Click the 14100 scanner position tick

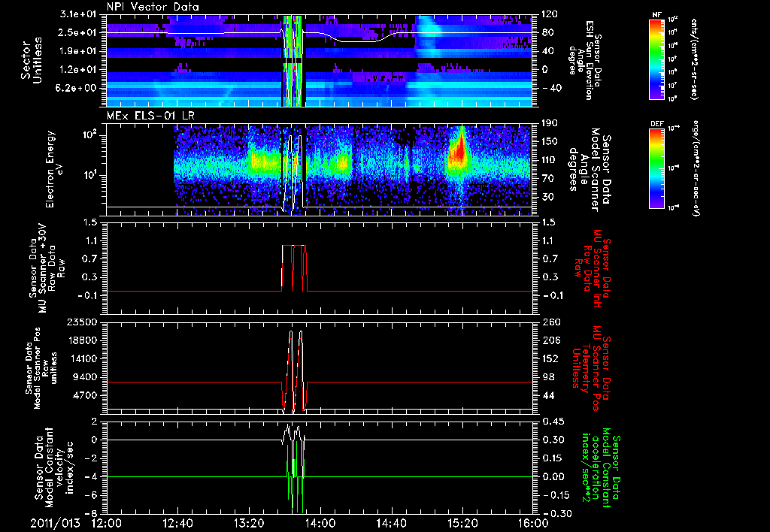coord(83,358)
